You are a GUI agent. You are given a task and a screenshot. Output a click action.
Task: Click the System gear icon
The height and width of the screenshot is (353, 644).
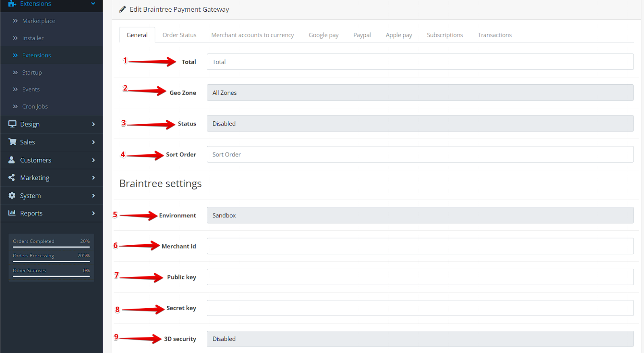point(12,195)
